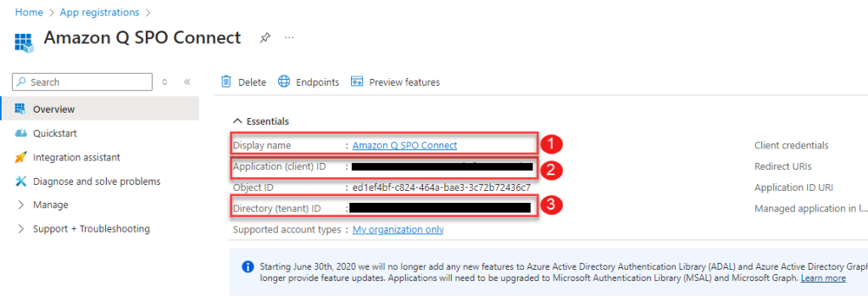
Task: Expand Support + Troubleshooting section
Action: 83,229
